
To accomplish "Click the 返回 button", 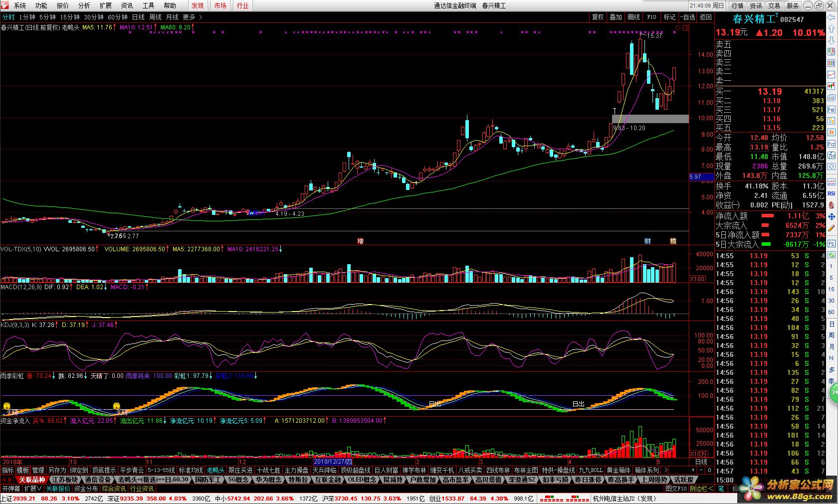I will [706, 17].
